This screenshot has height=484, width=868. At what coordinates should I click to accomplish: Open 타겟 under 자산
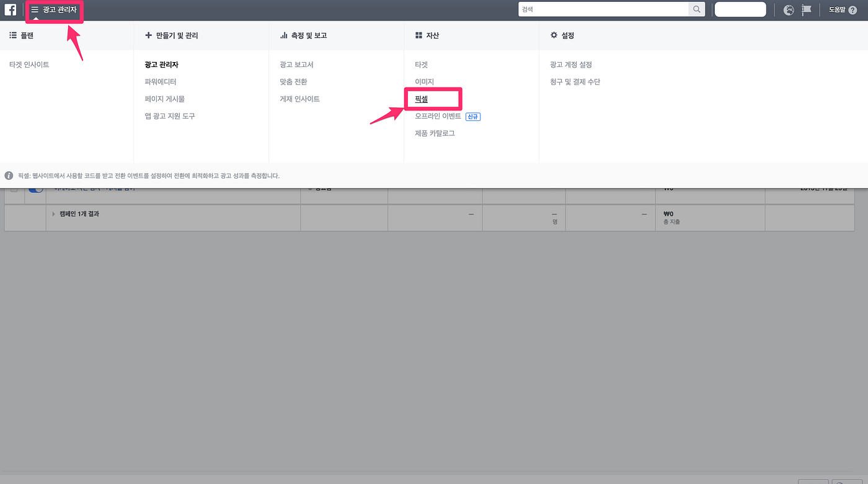point(421,65)
